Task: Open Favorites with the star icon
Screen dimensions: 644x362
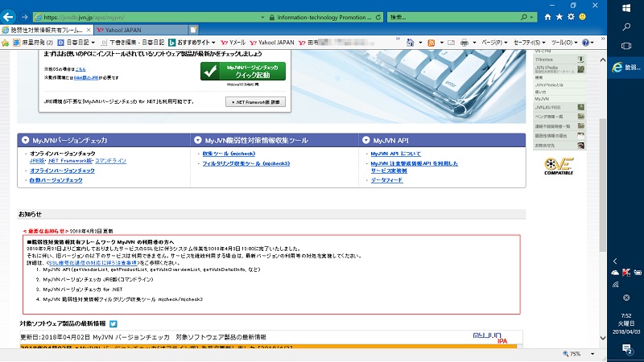Action: pyautogui.click(x=559, y=17)
